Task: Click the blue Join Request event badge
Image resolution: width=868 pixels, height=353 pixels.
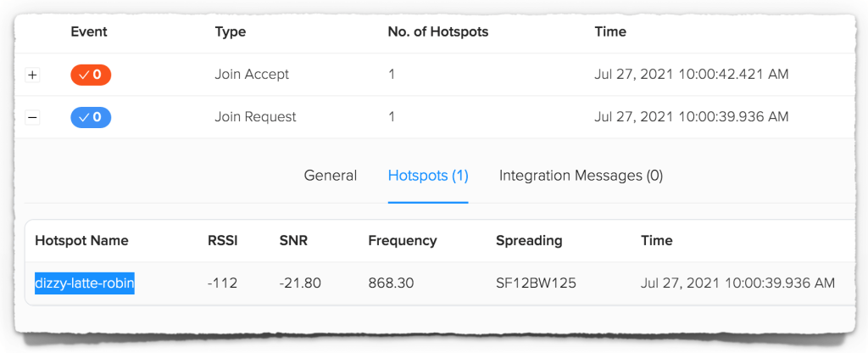Action: point(91,117)
